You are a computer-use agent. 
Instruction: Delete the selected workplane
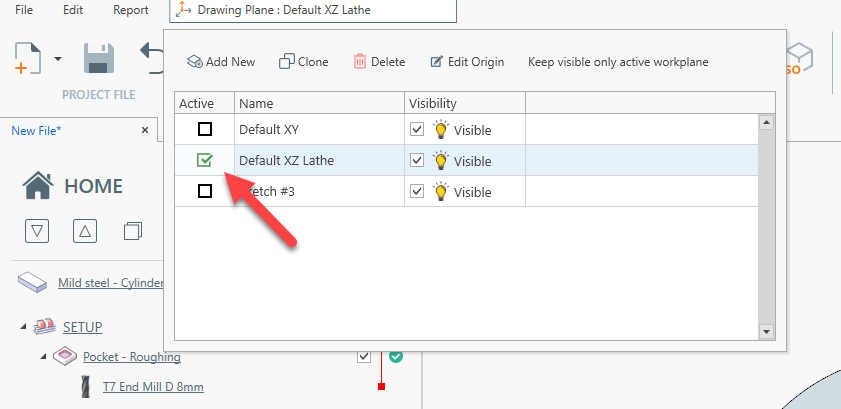pyautogui.click(x=379, y=62)
